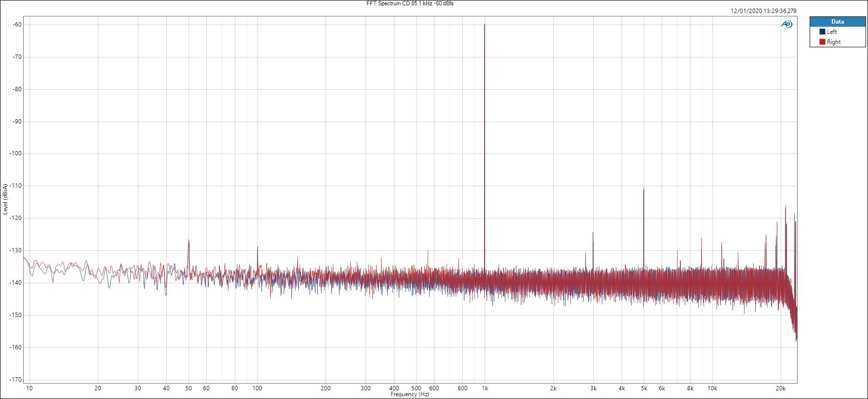Click the top of the 1 kHz fundamental peak

point(485,25)
